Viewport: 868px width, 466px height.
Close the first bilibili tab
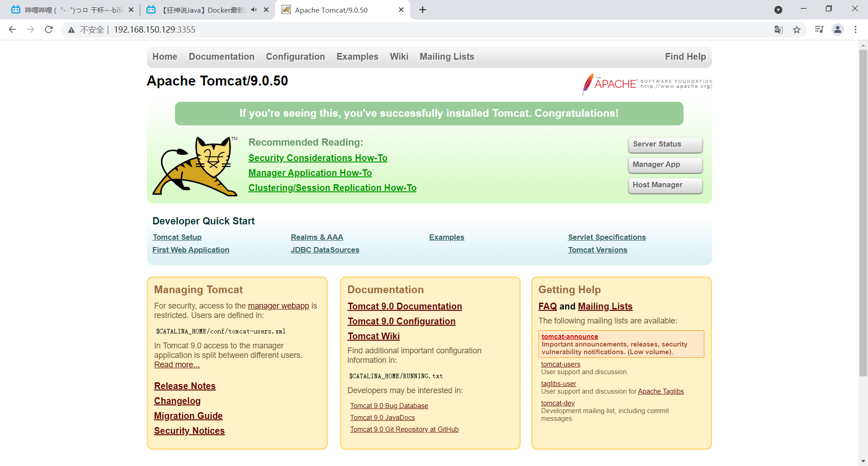point(131,10)
